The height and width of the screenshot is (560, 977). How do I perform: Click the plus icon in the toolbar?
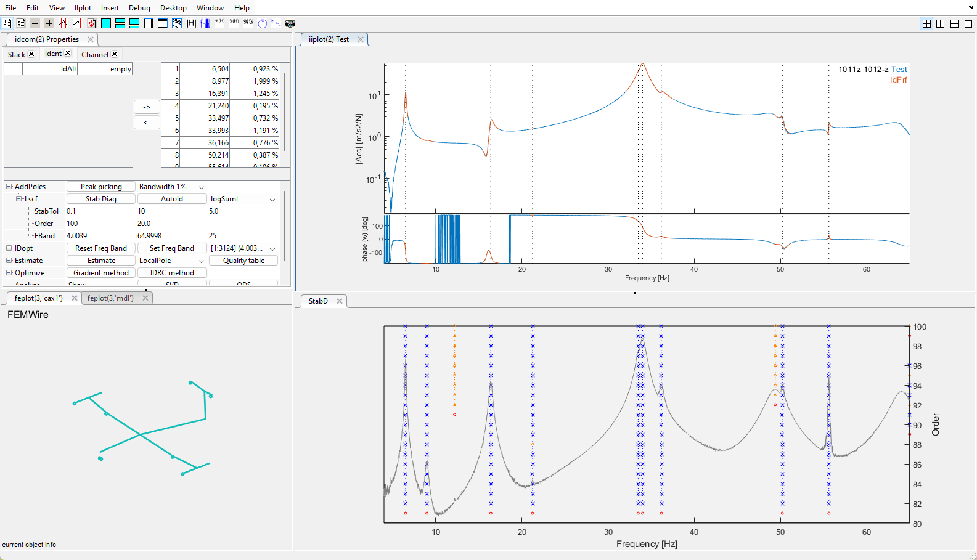pos(49,23)
